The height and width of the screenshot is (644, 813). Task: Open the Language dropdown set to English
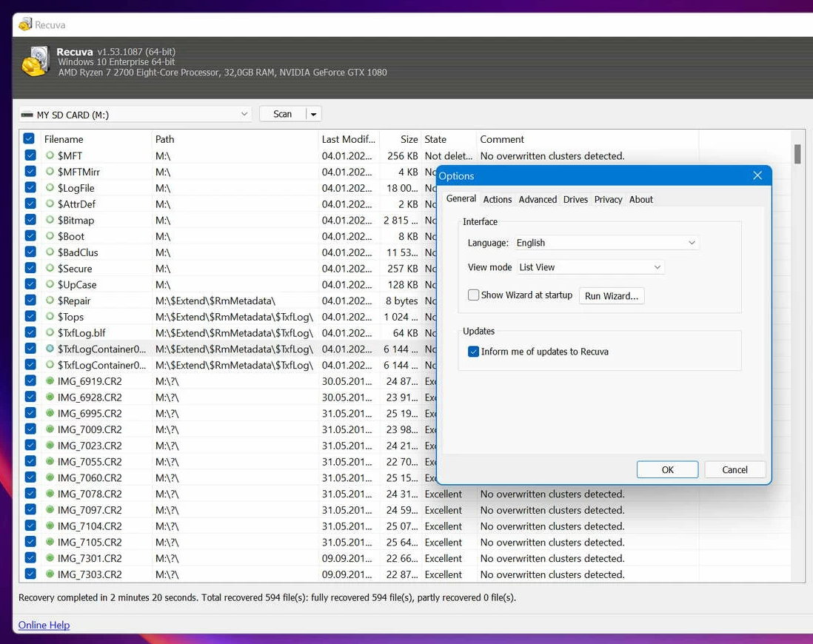(606, 243)
